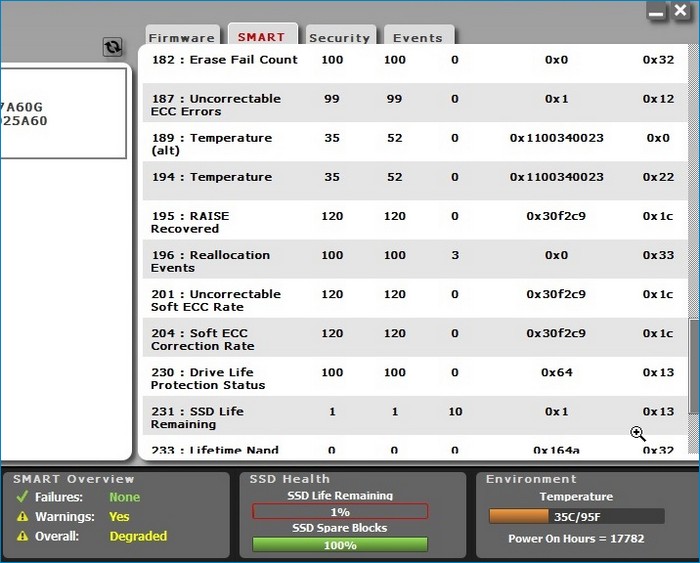Click the warning triangle next to Warnings
Viewport: 700px width, 563px height.
tap(22, 517)
